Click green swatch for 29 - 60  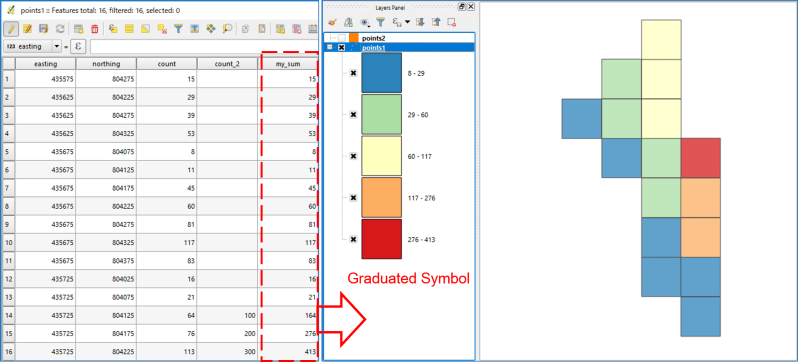tap(382, 115)
